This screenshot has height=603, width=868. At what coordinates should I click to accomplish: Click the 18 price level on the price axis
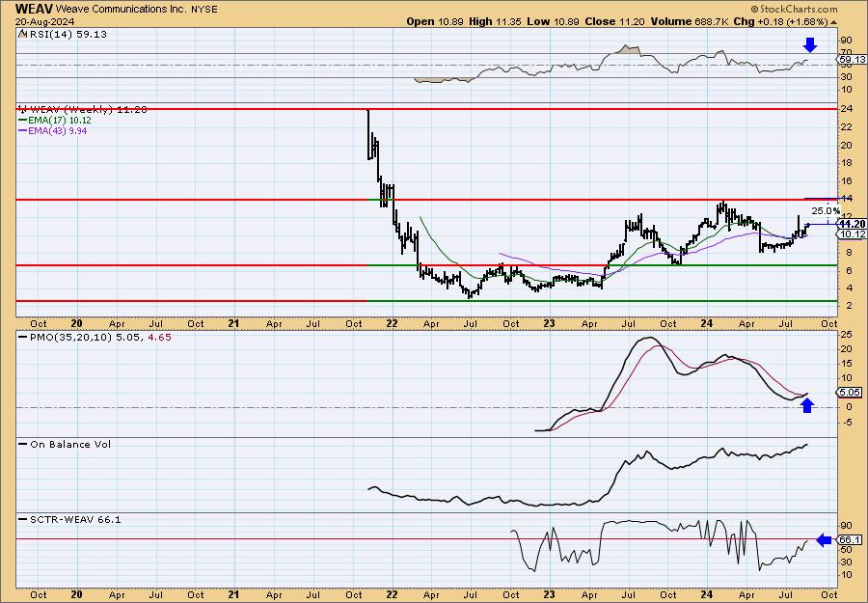tap(846, 163)
